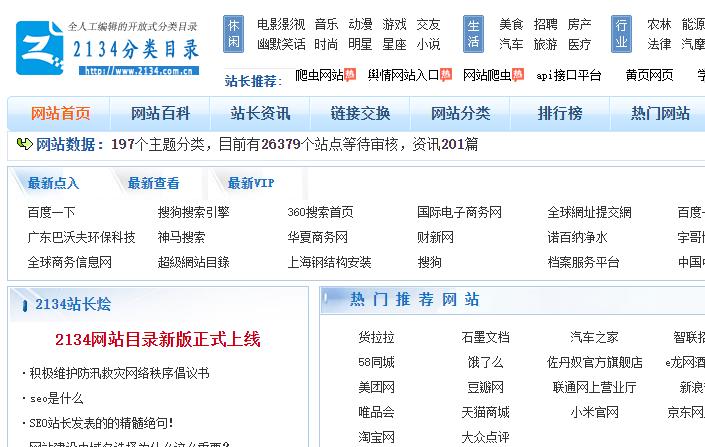The height and width of the screenshot is (447, 705).
Task: Open the 华夏商务网 link
Action: pyautogui.click(x=317, y=237)
